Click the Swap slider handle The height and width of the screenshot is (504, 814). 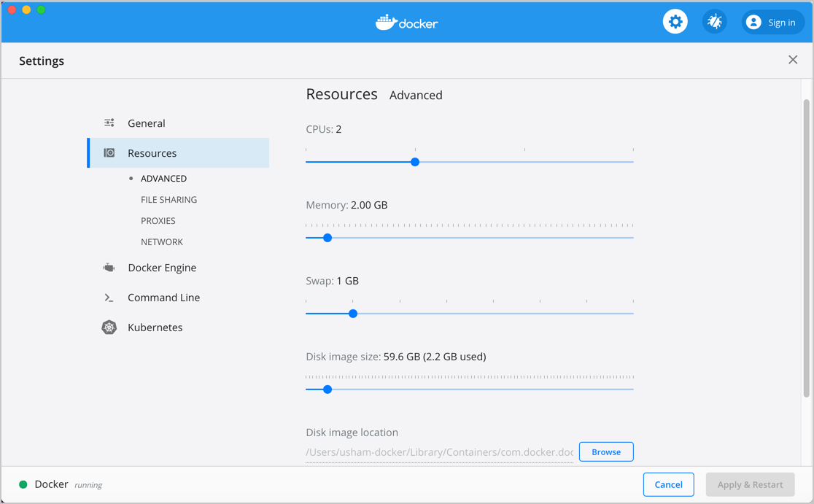click(x=353, y=313)
